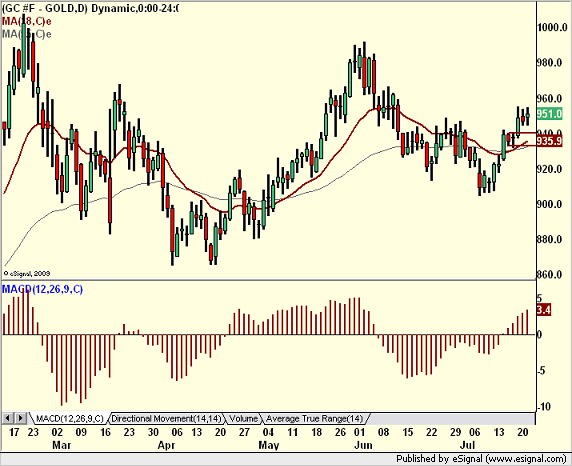Click the 1000.0 price axis label
572x466 pixels.
pyautogui.click(x=553, y=27)
